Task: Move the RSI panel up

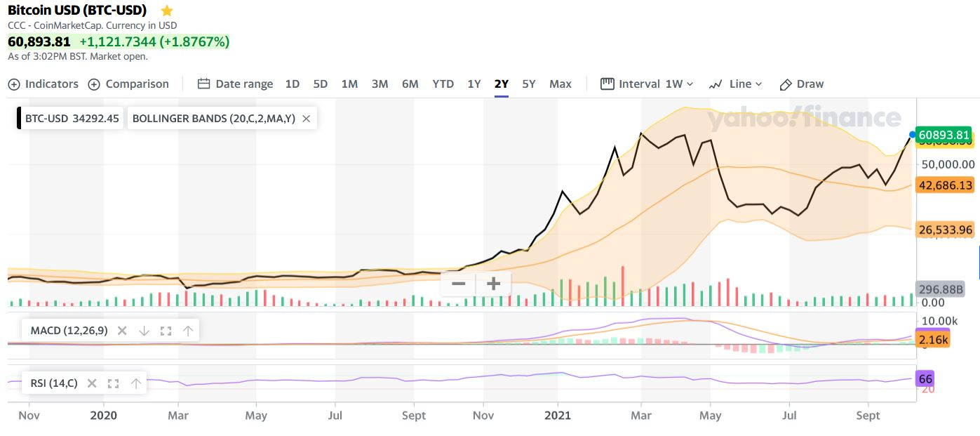Action: coord(136,383)
